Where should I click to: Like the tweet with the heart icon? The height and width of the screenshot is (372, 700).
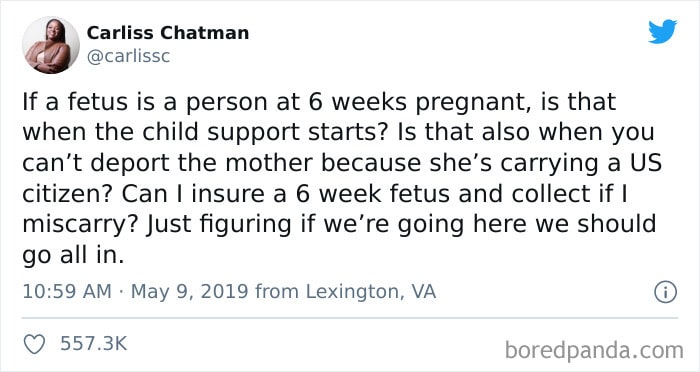(x=34, y=344)
